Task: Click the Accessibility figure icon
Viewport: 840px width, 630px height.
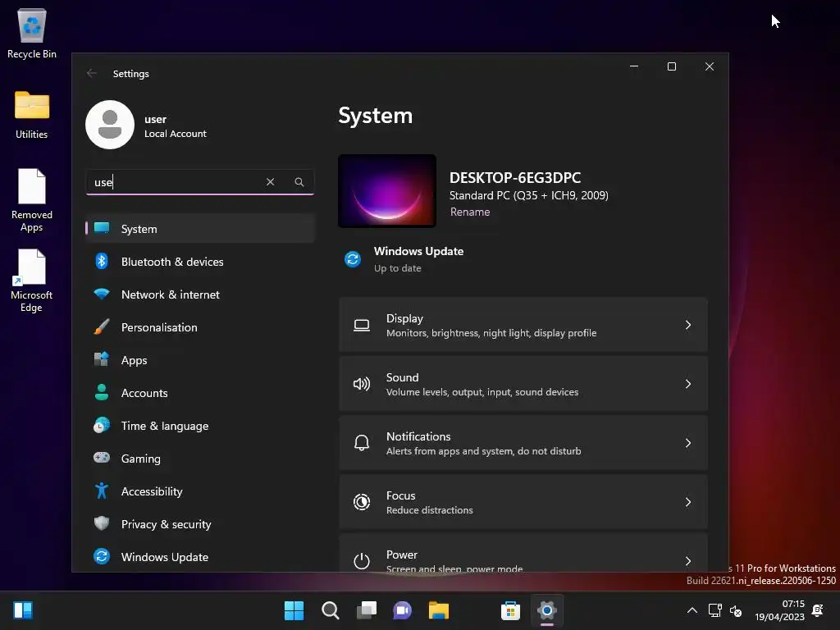Action: (x=101, y=491)
